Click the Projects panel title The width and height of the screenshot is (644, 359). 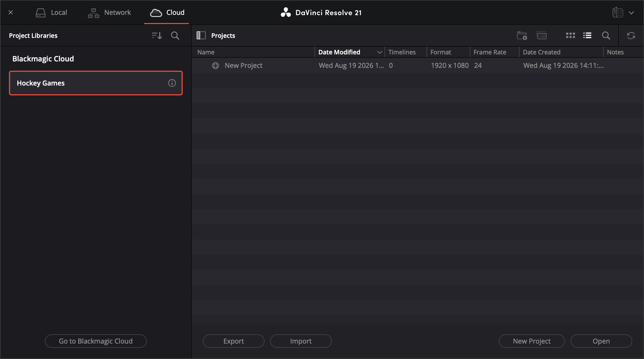coord(223,36)
